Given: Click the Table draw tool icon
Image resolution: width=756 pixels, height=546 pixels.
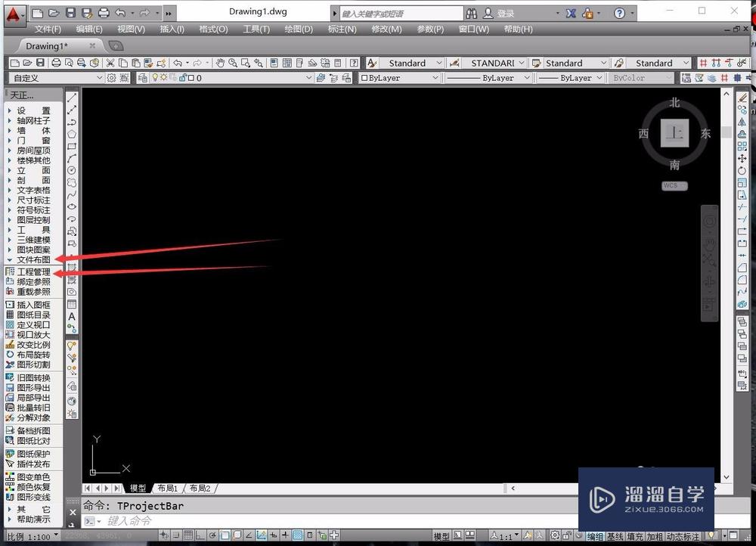Looking at the screenshot, I should (71, 304).
